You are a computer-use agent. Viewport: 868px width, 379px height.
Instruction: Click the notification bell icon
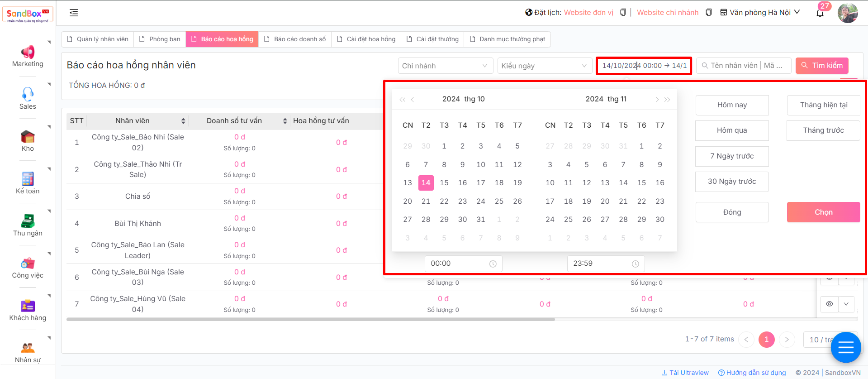(x=820, y=13)
